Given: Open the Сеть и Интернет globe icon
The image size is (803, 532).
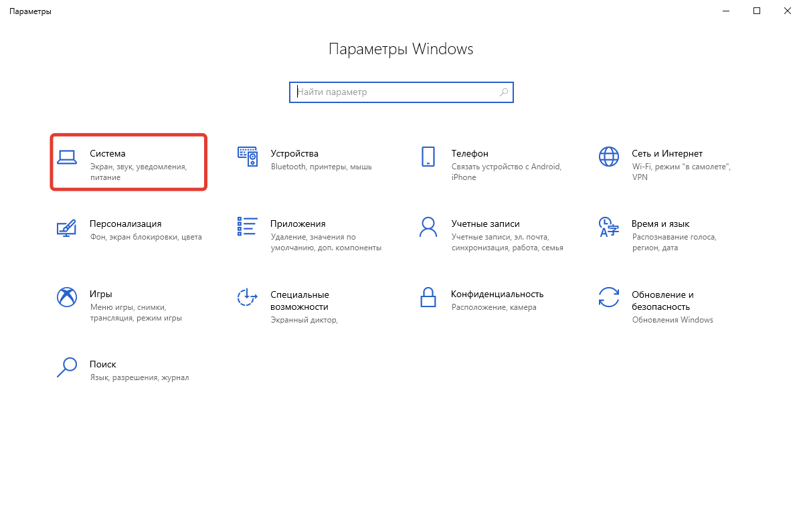Looking at the screenshot, I should pyautogui.click(x=609, y=157).
